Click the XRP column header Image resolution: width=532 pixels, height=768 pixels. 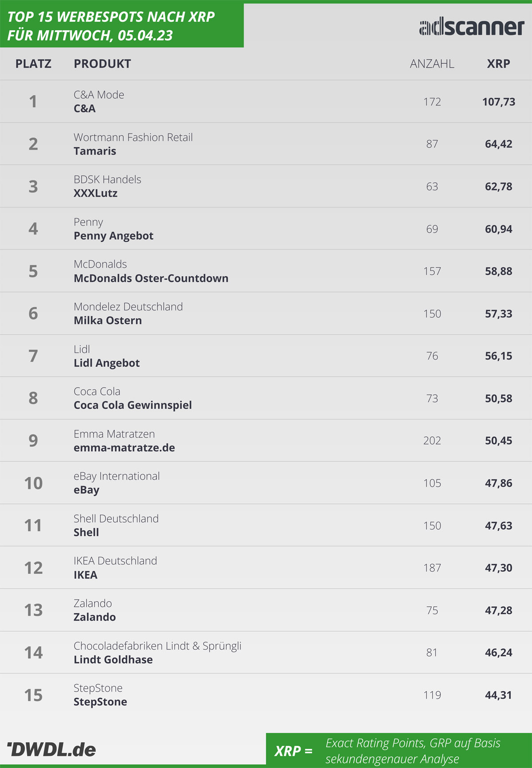[x=498, y=64]
